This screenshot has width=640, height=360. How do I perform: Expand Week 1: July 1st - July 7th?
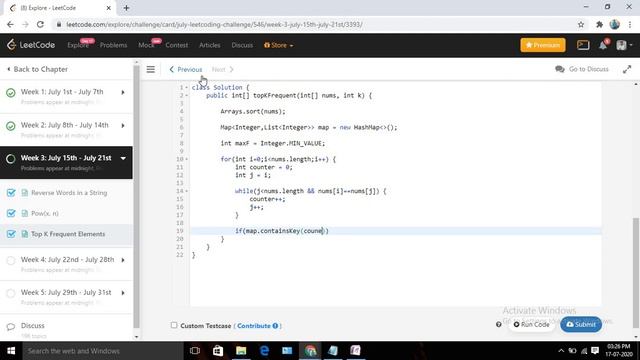122,93
